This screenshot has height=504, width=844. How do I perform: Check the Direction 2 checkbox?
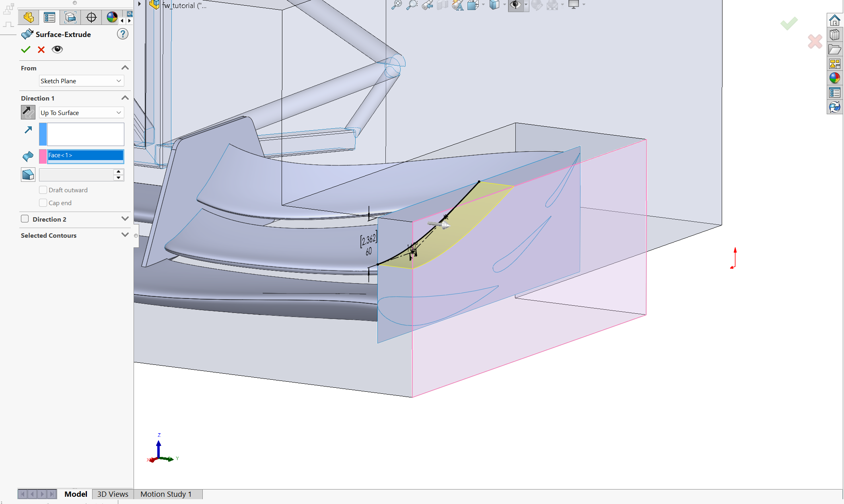25,219
